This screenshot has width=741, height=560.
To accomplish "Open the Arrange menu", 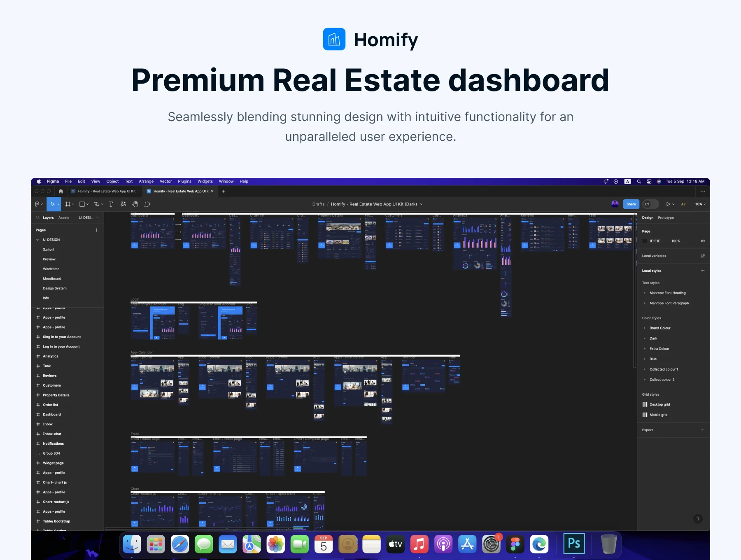I will tap(146, 181).
